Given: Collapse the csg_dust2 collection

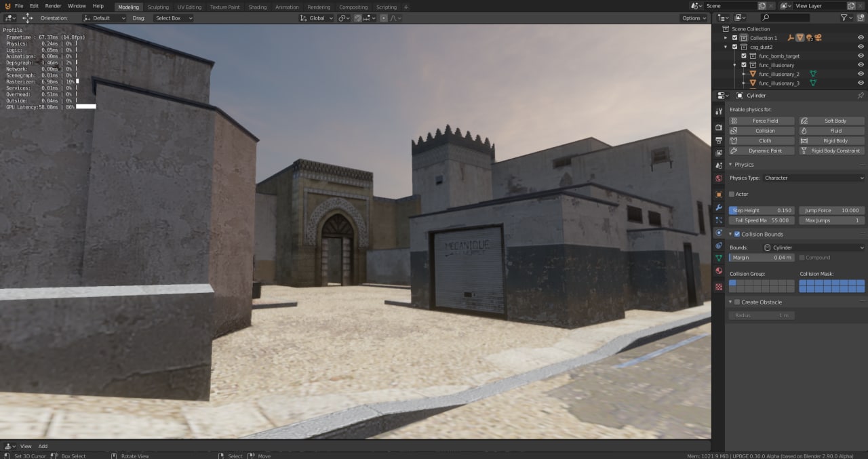Looking at the screenshot, I should 726,47.
